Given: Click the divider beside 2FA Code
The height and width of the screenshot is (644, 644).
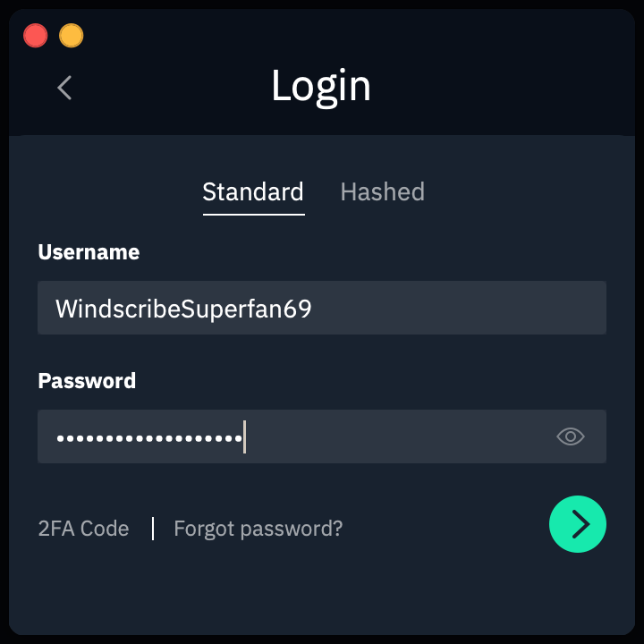Looking at the screenshot, I should click(153, 529).
